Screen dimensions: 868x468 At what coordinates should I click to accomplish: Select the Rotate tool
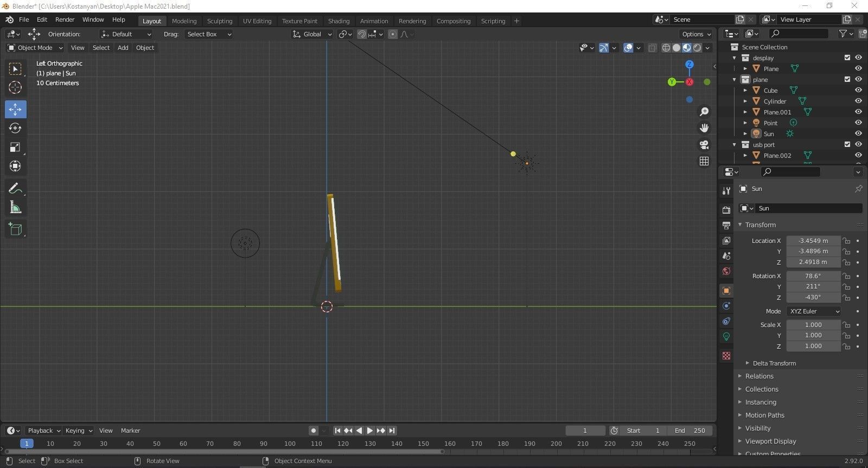point(15,129)
